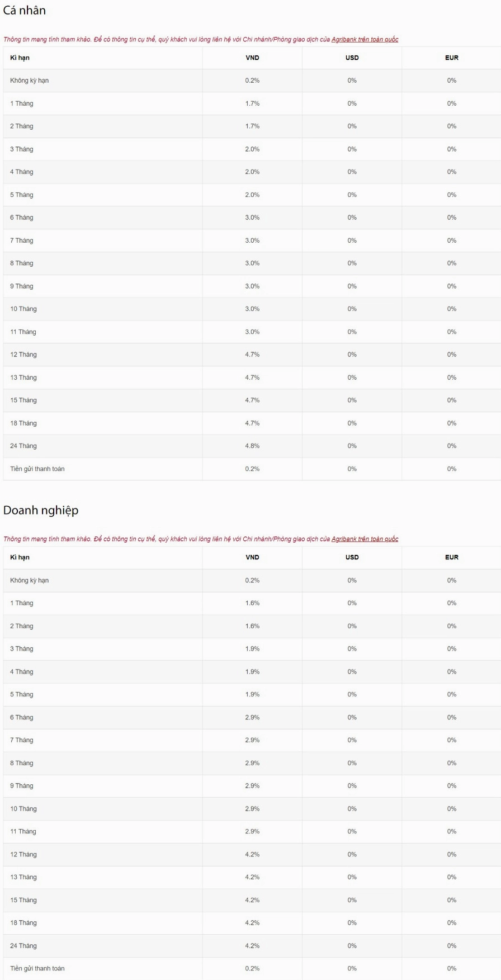Screen dimensions: 501x980
Task: Click the EUR column header in Doanh nghiệp table
Action: coord(451,557)
